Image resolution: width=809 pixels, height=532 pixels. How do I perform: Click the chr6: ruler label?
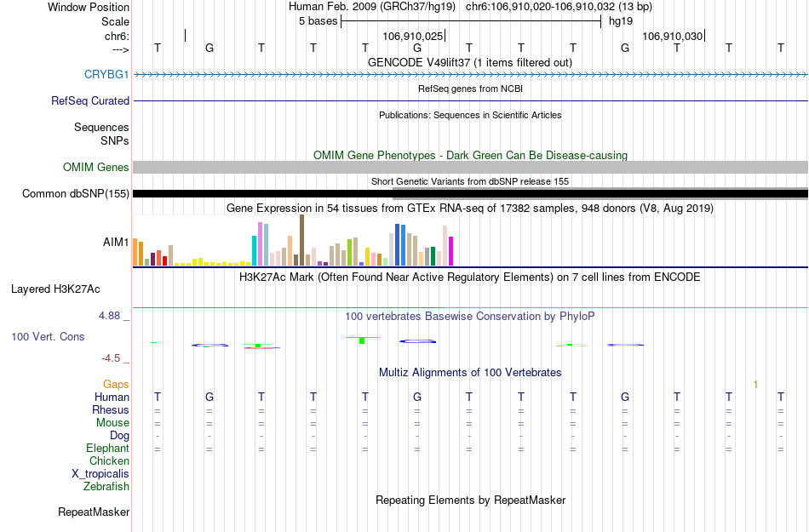pos(117,36)
